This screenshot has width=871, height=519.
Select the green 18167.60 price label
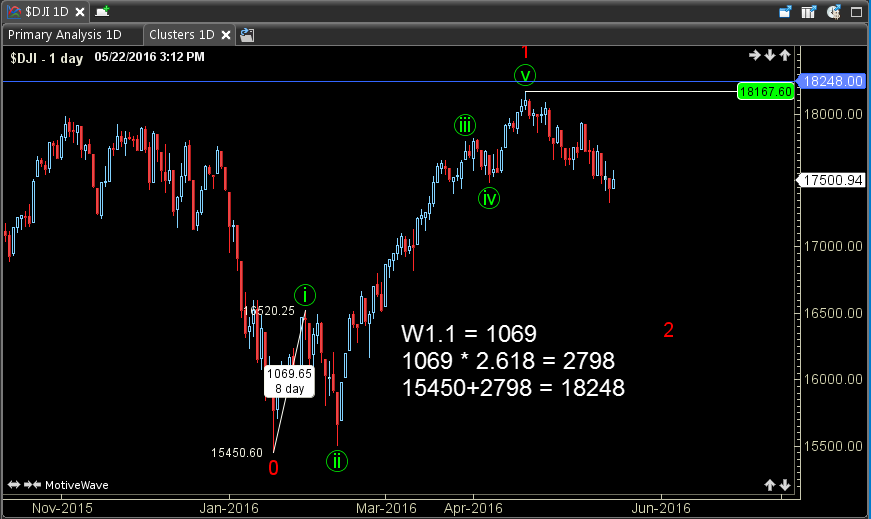765,91
